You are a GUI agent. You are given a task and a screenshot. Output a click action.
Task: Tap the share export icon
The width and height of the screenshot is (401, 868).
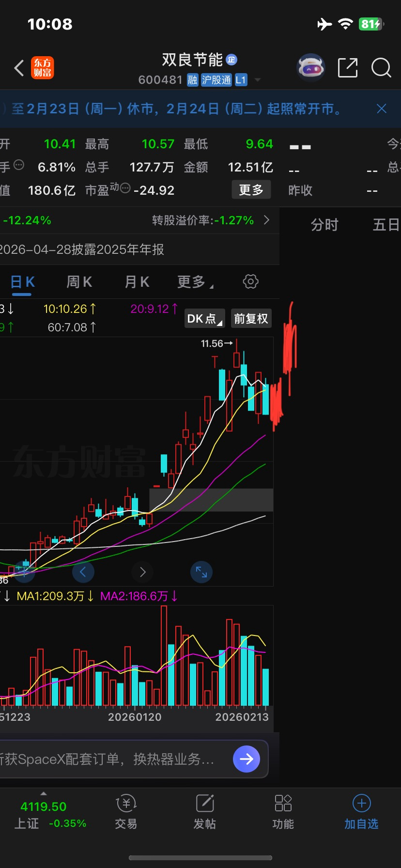pos(348,68)
